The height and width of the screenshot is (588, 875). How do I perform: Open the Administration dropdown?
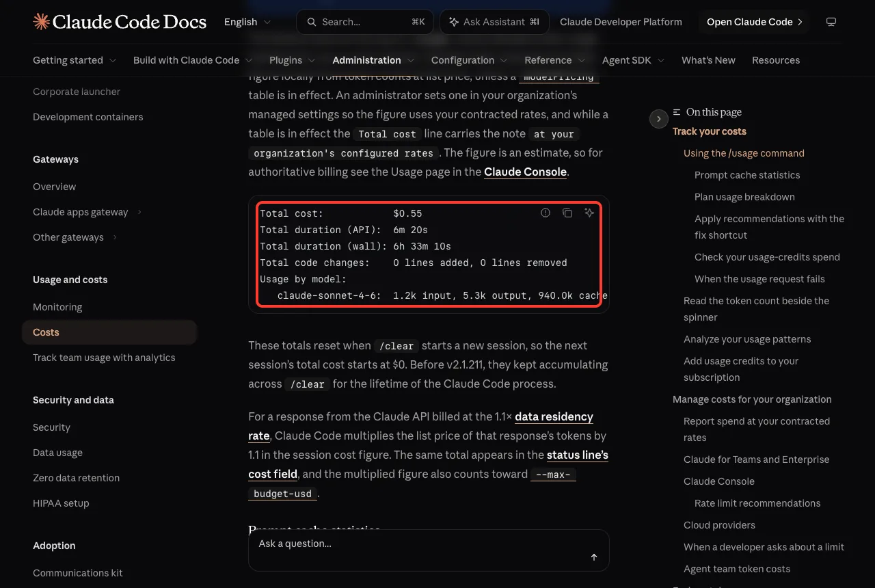373,60
